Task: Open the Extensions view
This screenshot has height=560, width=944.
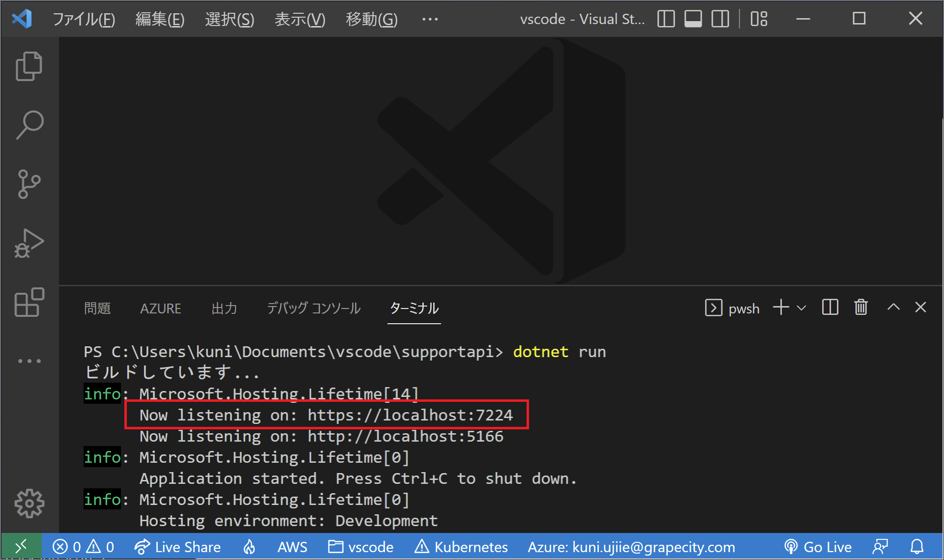Action: [x=29, y=302]
